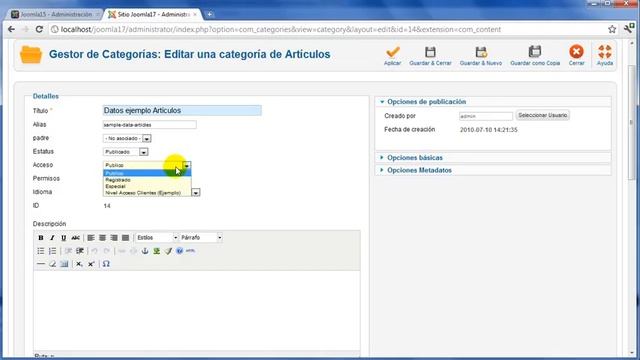Click the page vertical scrollbar

(631, 122)
